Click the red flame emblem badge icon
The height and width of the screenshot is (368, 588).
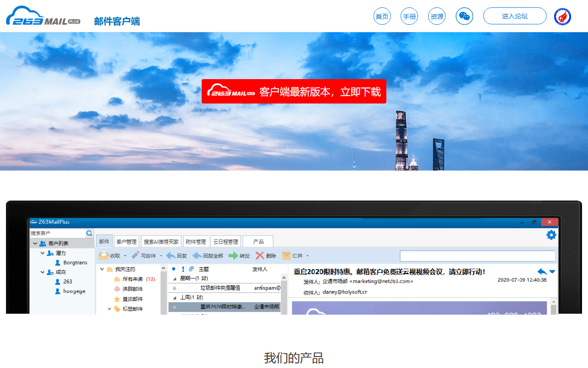pos(563,17)
